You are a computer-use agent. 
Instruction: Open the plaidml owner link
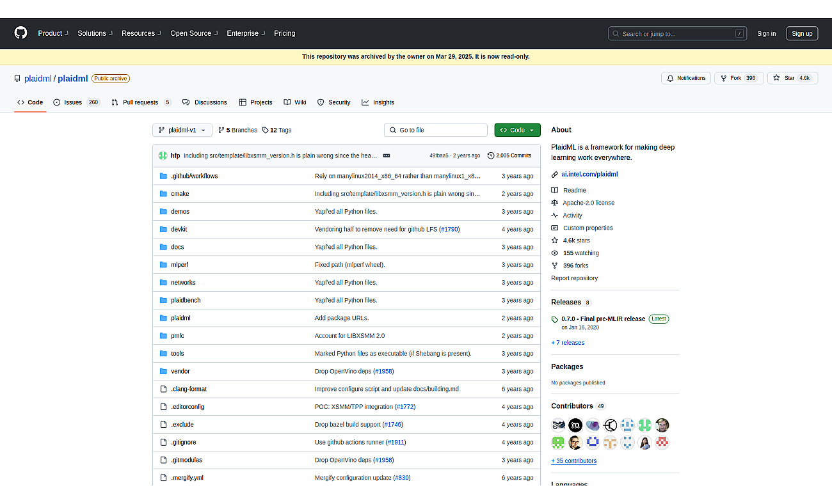[x=38, y=79]
